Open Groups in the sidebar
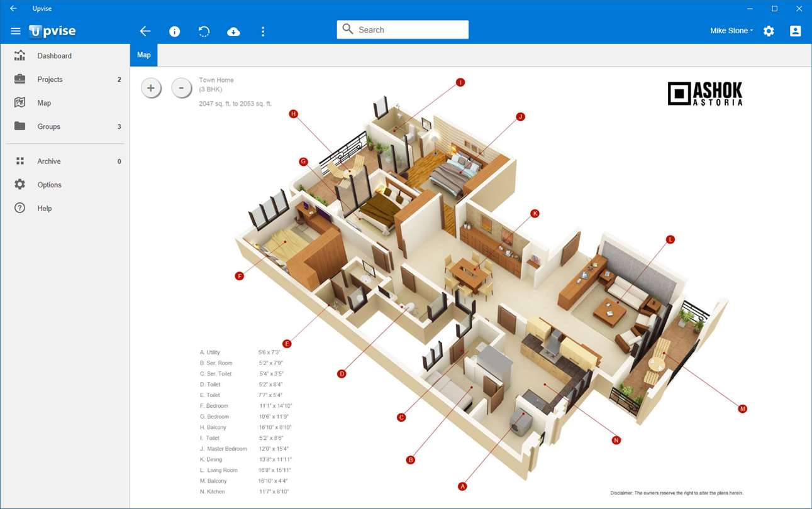 point(65,126)
